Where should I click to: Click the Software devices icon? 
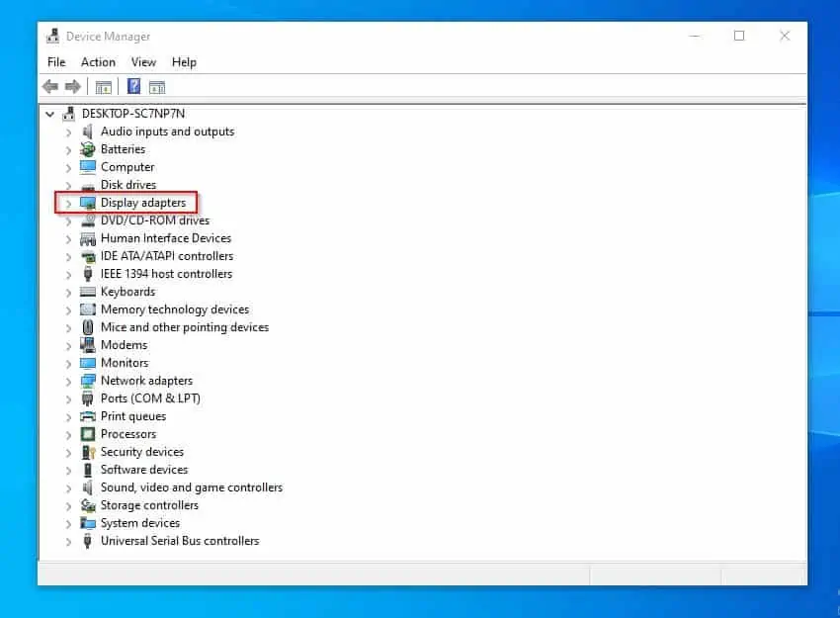point(88,470)
